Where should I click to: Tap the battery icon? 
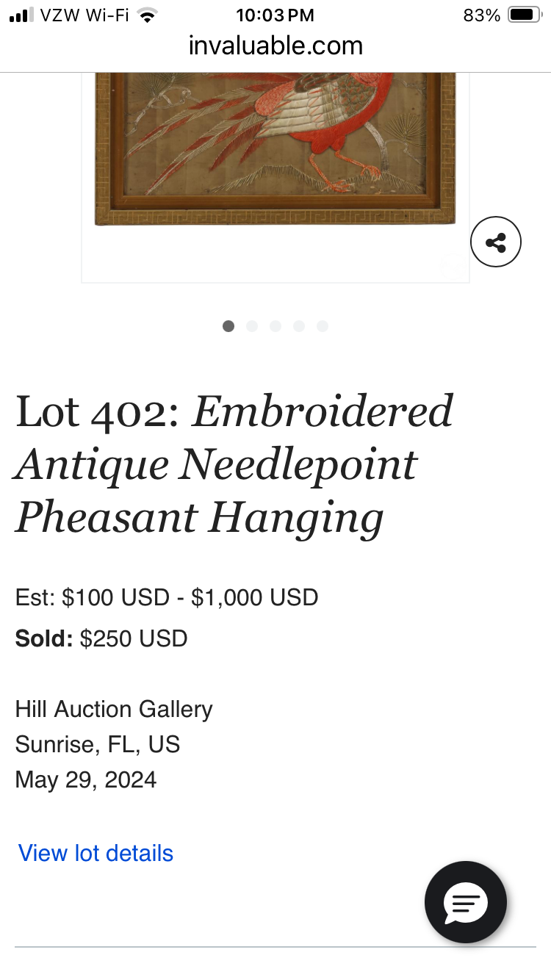point(525,15)
